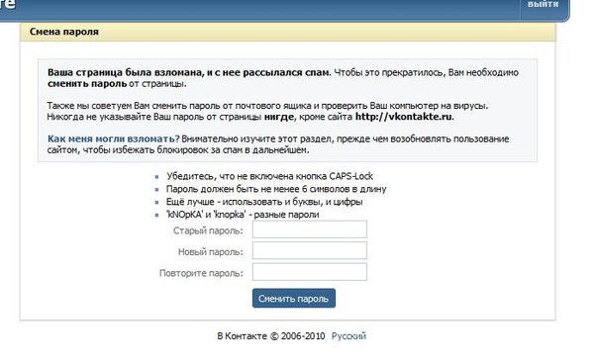This screenshot has width=594, height=364.
Task: Click the http://vkontakte.ru text
Action: (x=404, y=117)
